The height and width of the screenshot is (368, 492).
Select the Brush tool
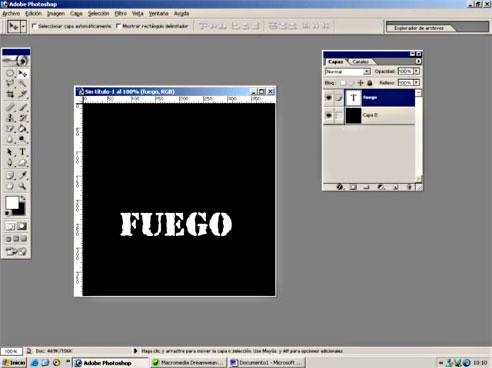point(22,107)
